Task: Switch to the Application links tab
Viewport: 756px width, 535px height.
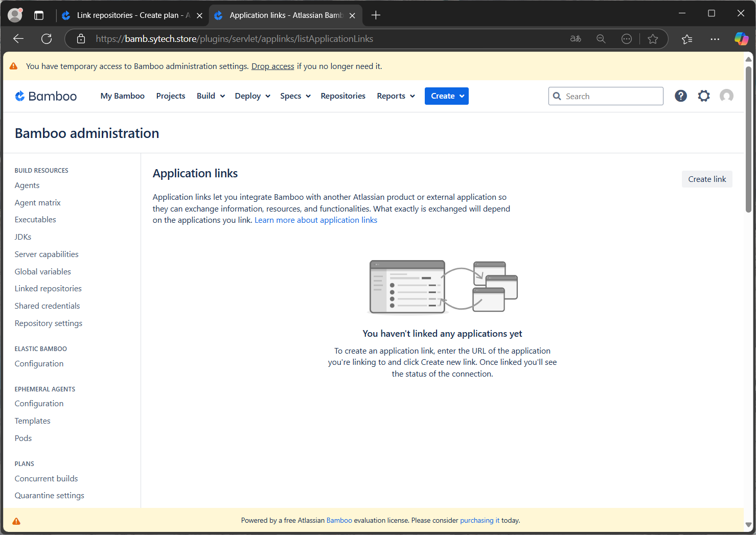Action: point(285,15)
